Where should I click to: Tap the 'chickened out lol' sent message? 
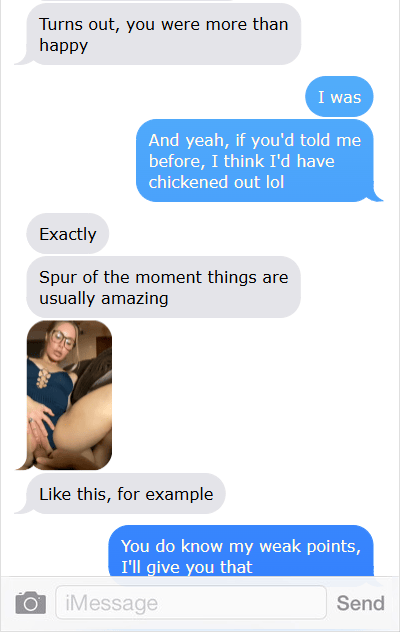[x=255, y=160]
